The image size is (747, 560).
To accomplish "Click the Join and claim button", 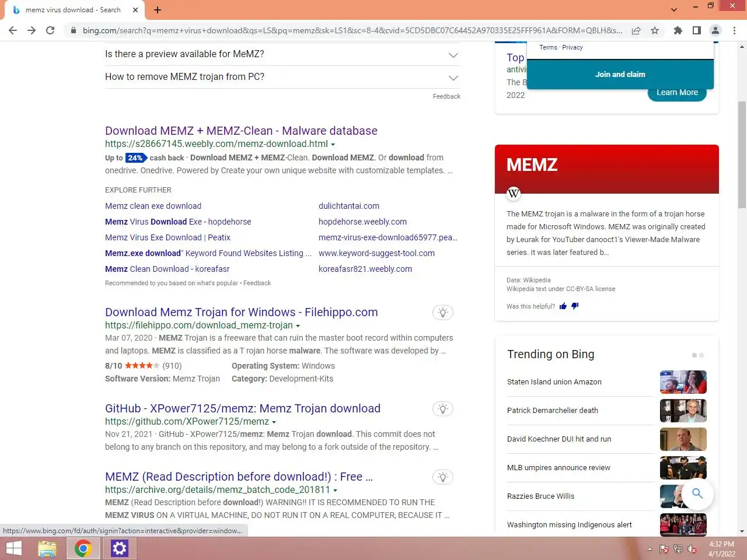I will 620,75.
